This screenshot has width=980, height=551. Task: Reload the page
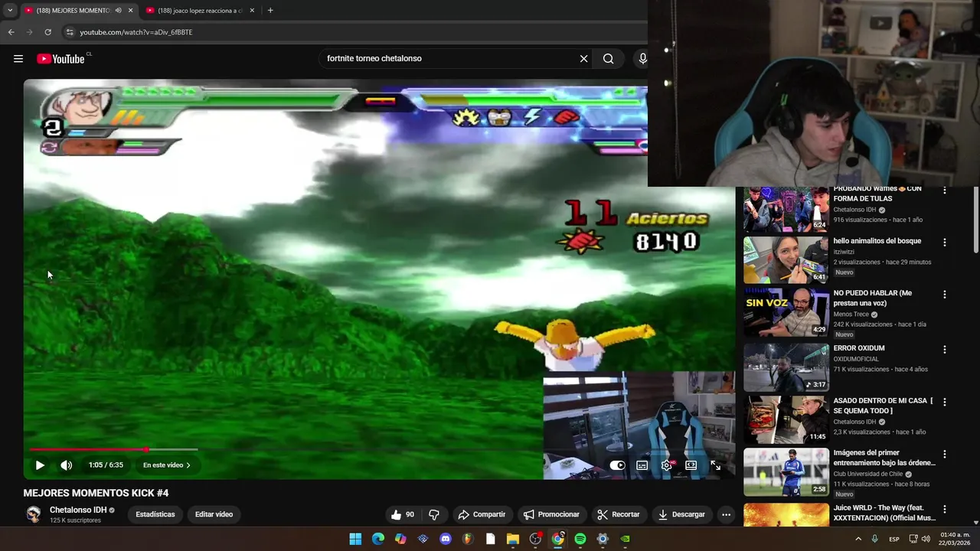tap(47, 32)
